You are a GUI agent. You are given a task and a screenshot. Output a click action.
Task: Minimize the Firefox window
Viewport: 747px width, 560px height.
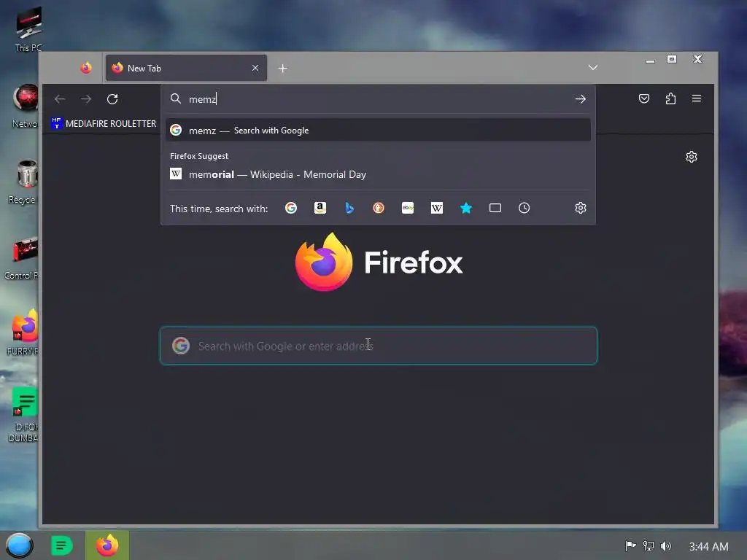coord(650,60)
